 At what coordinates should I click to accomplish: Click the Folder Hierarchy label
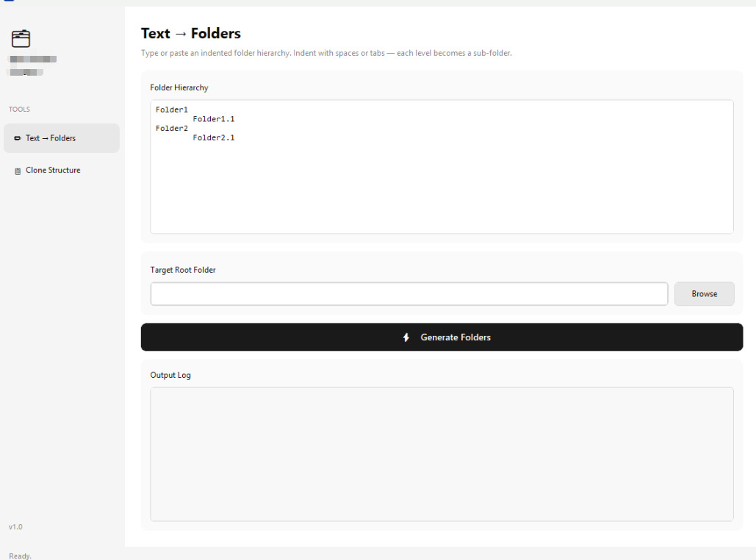pyautogui.click(x=179, y=87)
